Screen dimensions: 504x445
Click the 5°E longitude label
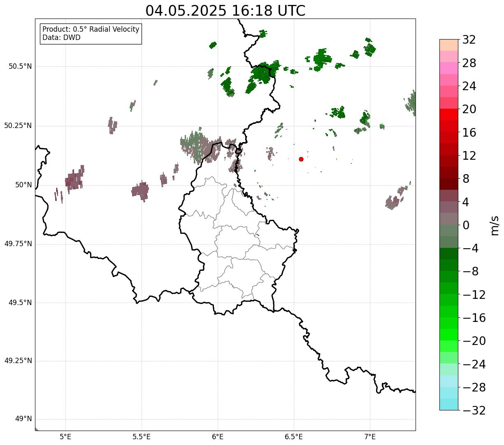65,437
